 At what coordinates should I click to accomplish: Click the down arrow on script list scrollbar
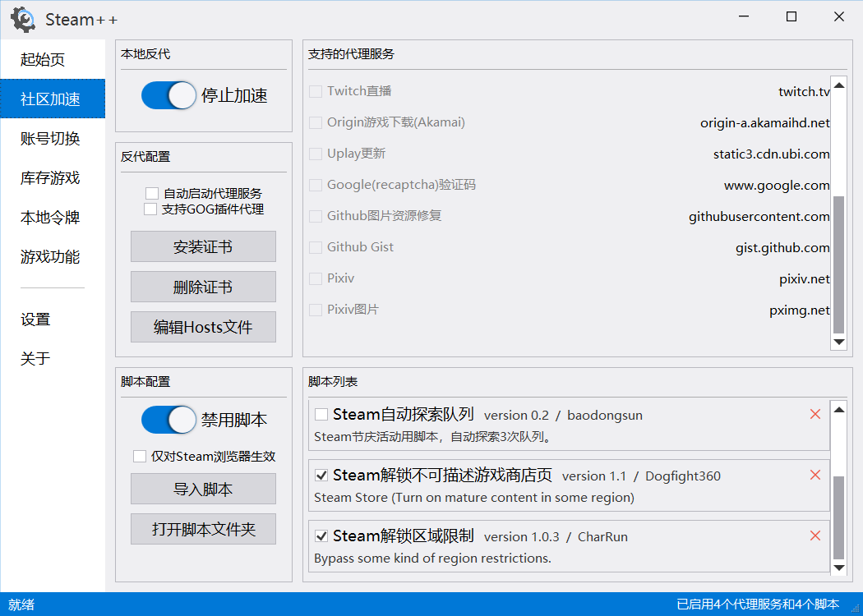(x=838, y=567)
